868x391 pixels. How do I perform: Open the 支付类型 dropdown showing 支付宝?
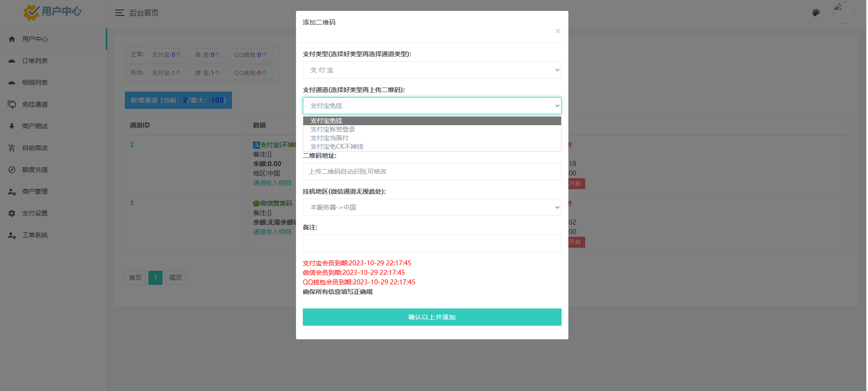(432, 70)
